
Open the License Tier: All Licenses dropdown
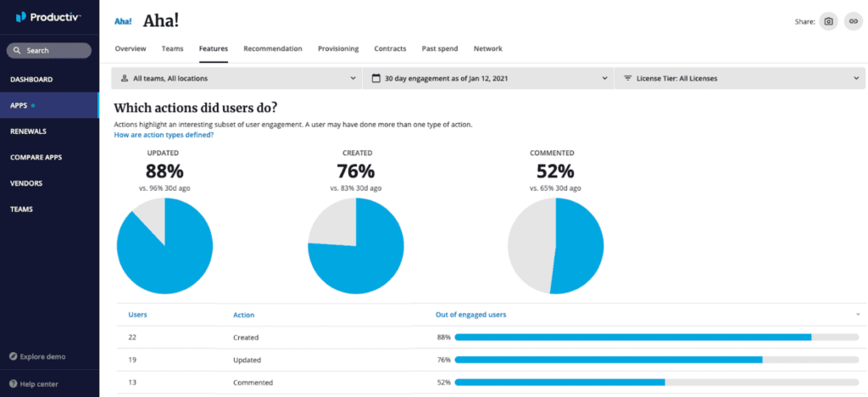739,79
